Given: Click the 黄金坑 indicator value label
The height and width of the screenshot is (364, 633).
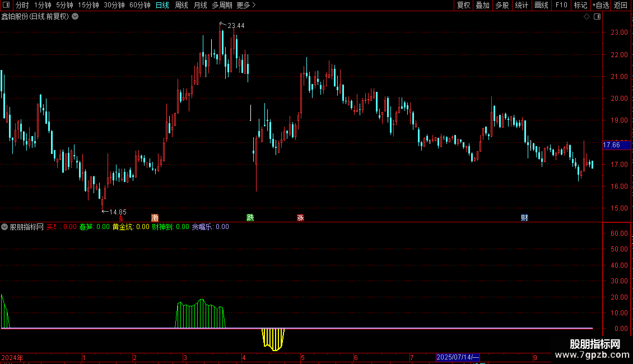Looking at the screenshot, I should [x=131, y=227].
